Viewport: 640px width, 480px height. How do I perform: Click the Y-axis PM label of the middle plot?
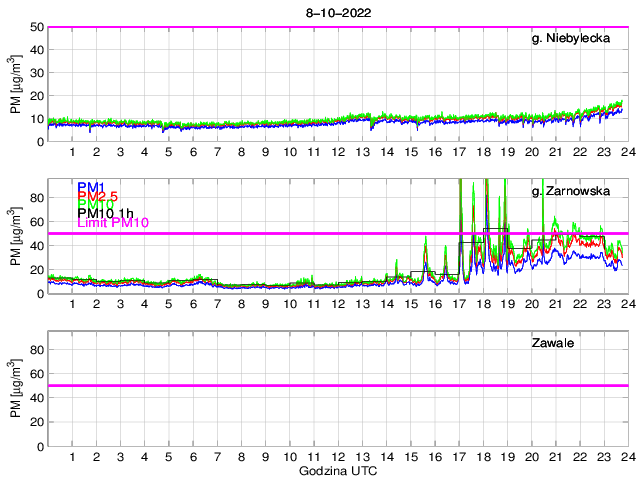click(x=15, y=237)
